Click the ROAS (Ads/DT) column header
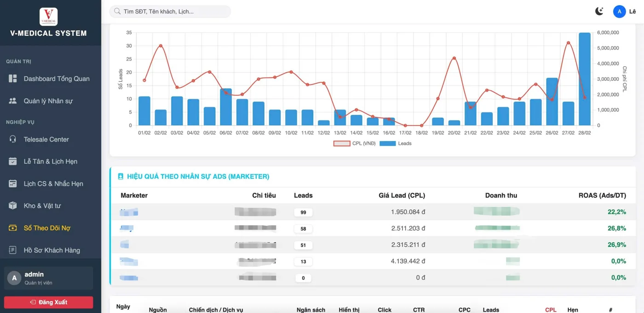This screenshot has height=313, width=644. (x=602, y=195)
